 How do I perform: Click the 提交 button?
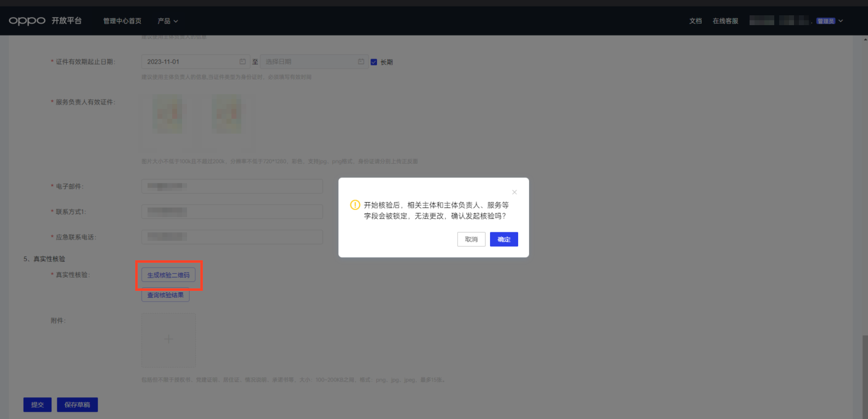38,405
